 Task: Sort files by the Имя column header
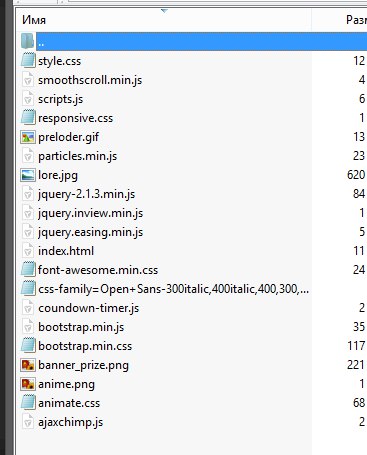point(163,20)
